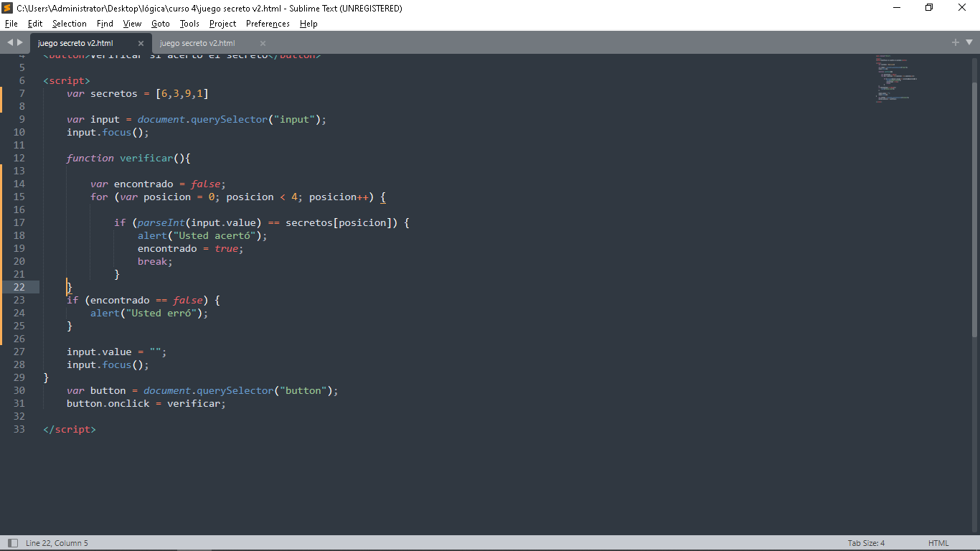Change the HTML syntax selector
The image size is (980, 551).
pyautogui.click(x=938, y=543)
